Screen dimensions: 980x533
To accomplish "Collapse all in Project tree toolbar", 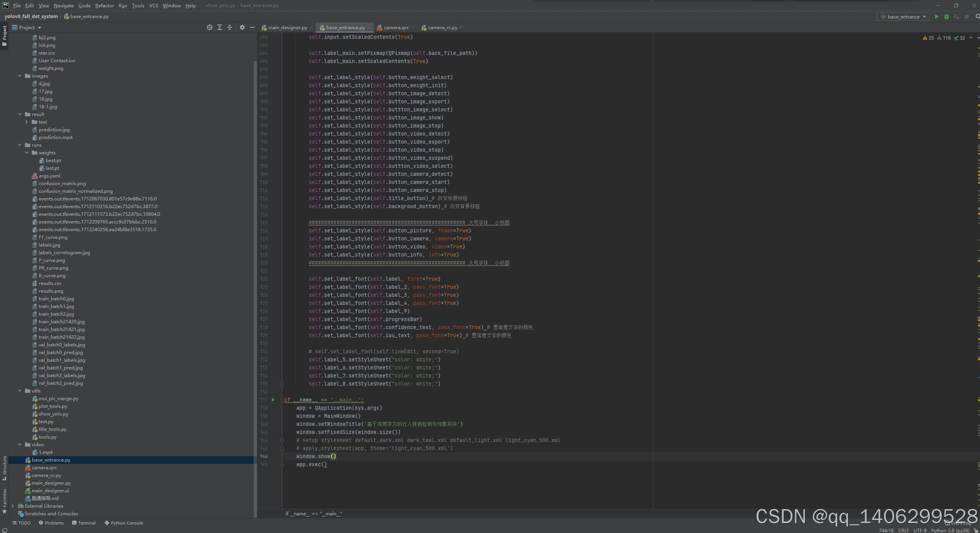I will tap(230, 27).
